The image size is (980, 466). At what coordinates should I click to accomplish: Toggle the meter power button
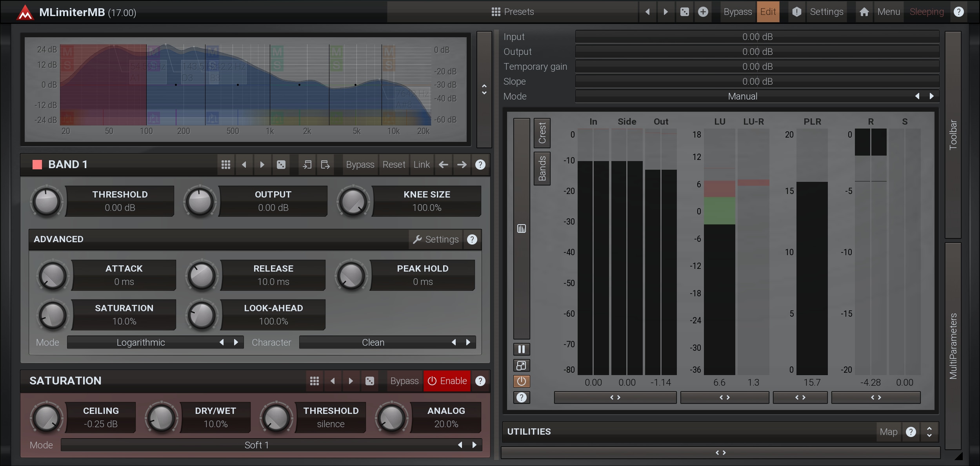click(x=521, y=381)
